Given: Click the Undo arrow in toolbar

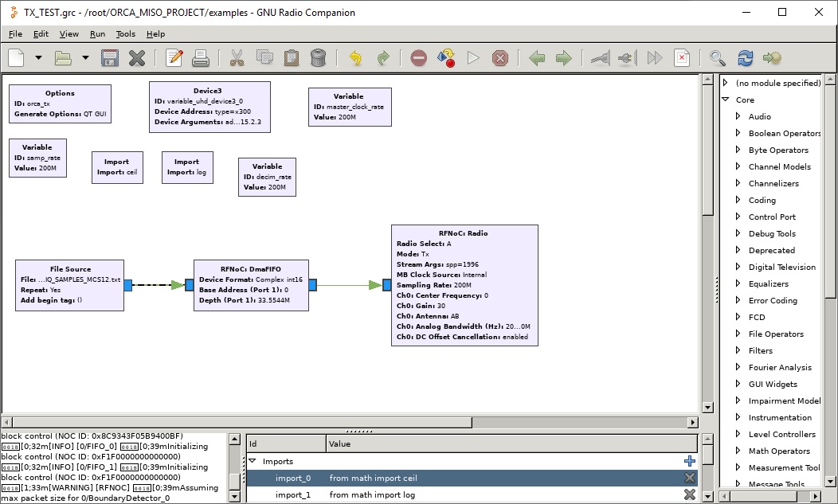Looking at the screenshot, I should point(355,58).
